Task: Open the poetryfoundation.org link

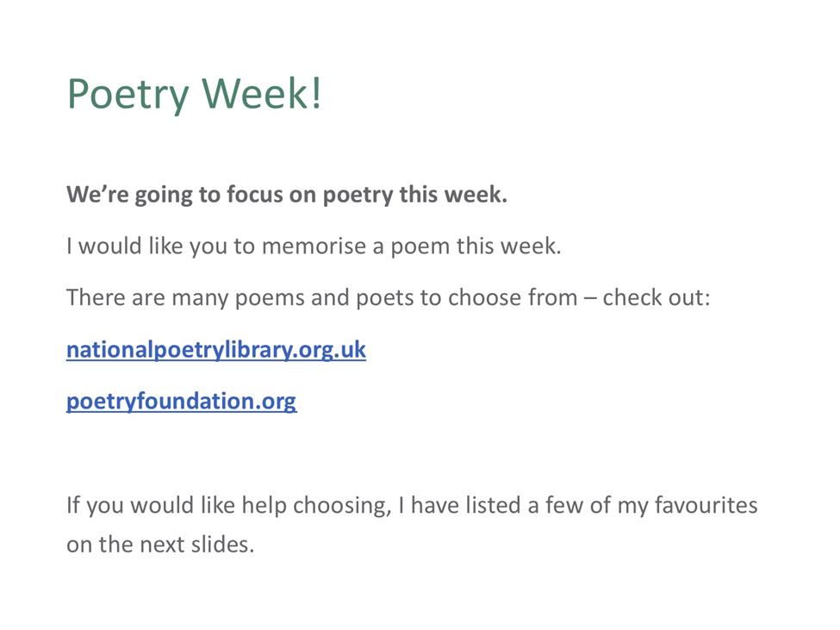Action: pos(181,402)
